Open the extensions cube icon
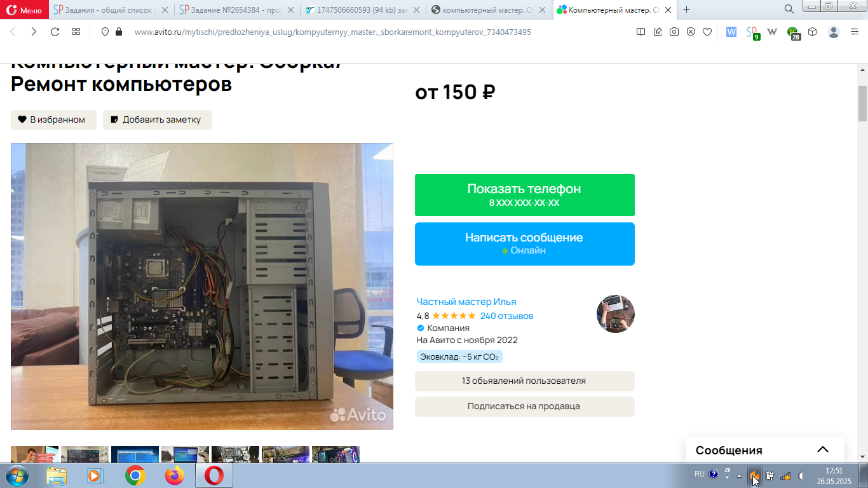Screen dimensions: 868x488 pyautogui.click(x=813, y=32)
